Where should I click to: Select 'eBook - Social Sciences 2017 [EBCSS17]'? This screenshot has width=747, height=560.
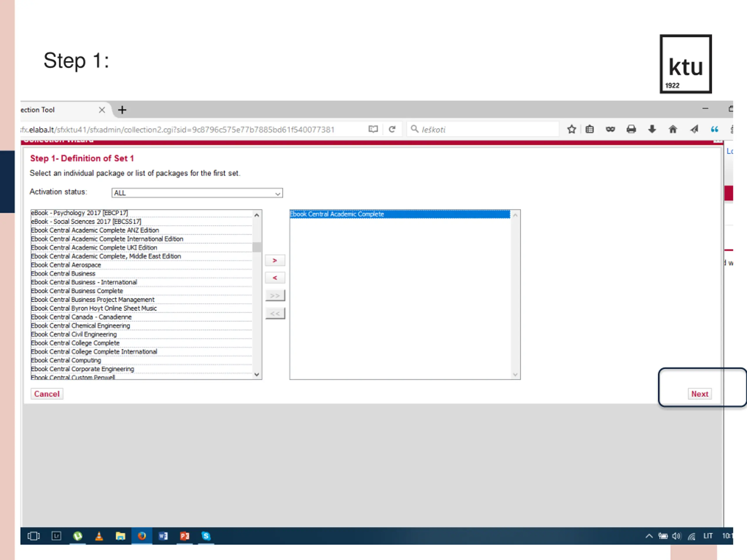tap(141, 222)
